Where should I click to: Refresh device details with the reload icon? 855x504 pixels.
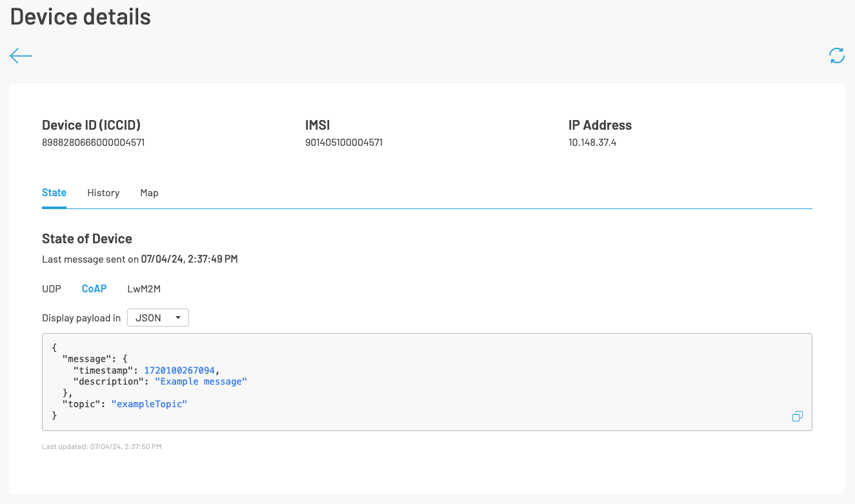(836, 56)
